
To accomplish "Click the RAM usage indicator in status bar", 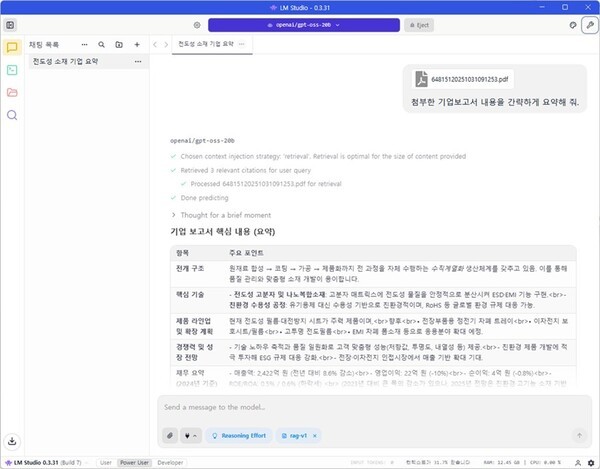I will click(x=502, y=463).
